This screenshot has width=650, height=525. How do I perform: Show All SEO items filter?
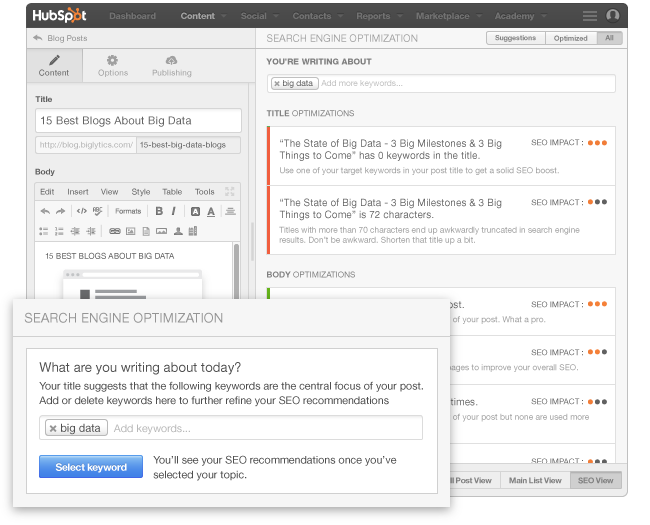coord(609,38)
